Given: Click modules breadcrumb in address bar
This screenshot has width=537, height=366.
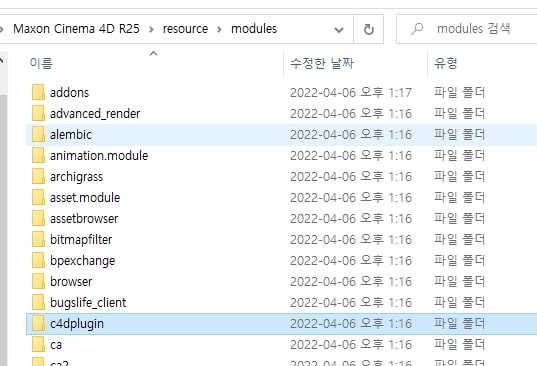Looking at the screenshot, I should coord(254,29).
